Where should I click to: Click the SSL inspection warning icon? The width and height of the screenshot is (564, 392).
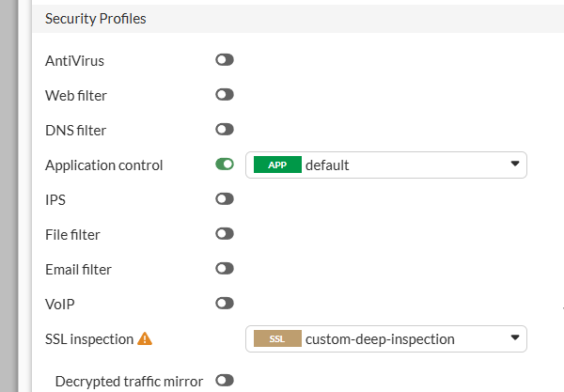[x=145, y=338]
